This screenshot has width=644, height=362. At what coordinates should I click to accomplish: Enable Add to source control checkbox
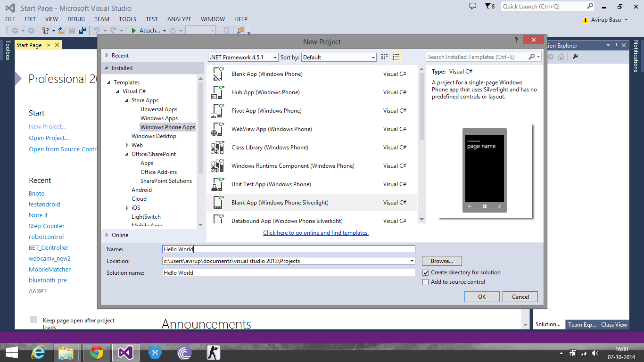coord(426,282)
